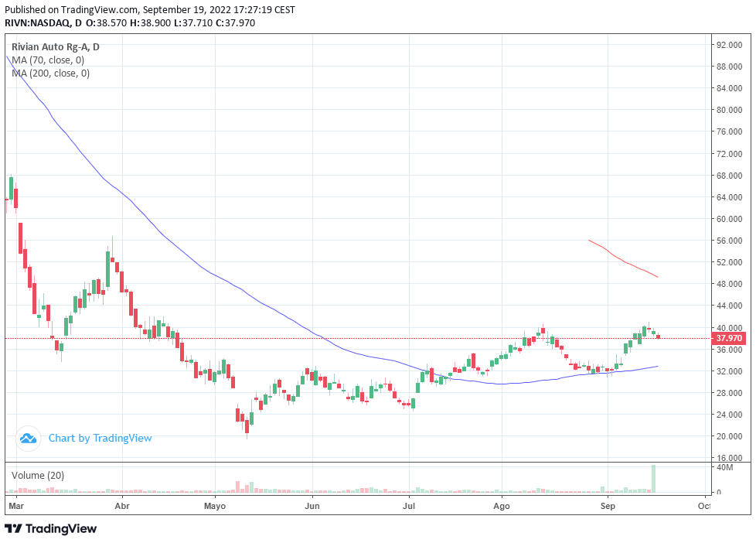Viewport: 756px width, 543px height.
Task: Click the 'L:37.710' low value
Action: (192, 22)
